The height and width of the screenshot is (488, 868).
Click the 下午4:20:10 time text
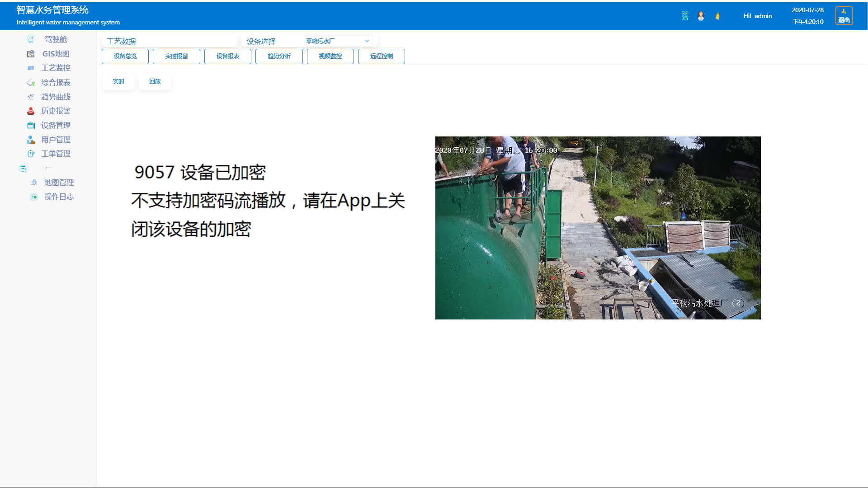click(808, 22)
